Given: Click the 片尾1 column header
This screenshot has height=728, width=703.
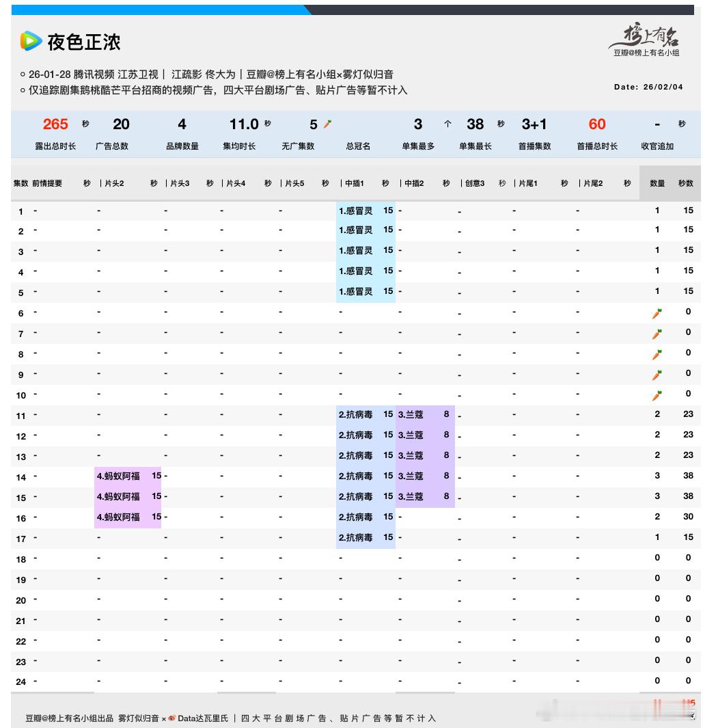Looking at the screenshot, I should click(x=528, y=183).
